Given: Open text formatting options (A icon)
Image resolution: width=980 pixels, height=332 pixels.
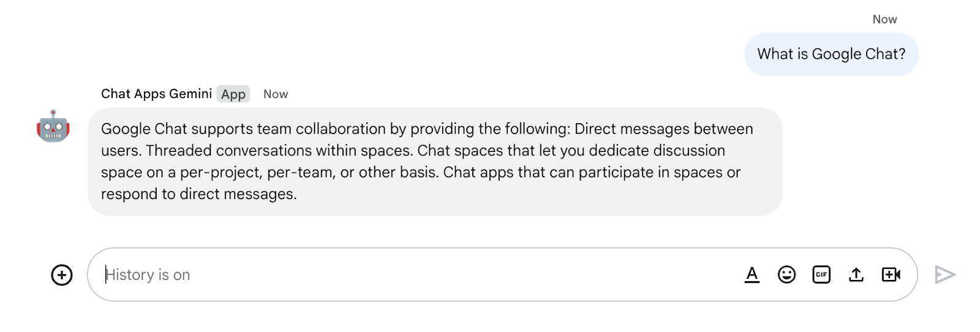Looking at the screenshot, I should point(752,275).
